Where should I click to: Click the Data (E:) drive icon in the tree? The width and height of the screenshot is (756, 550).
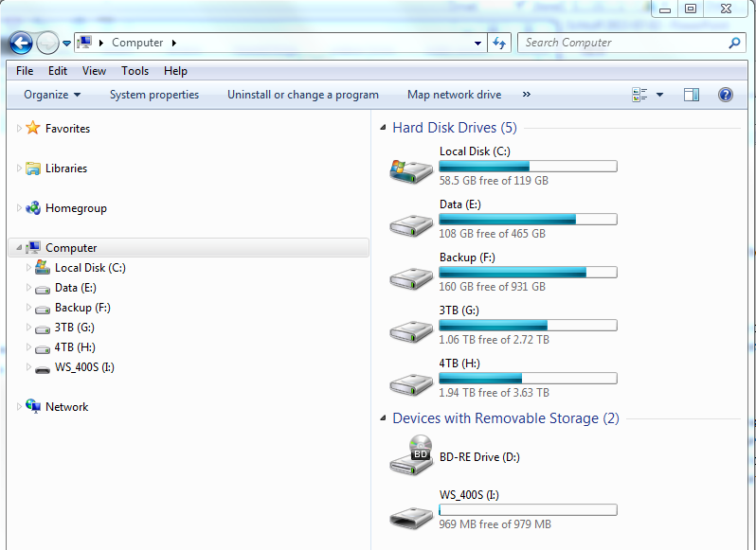click(43, 289)
